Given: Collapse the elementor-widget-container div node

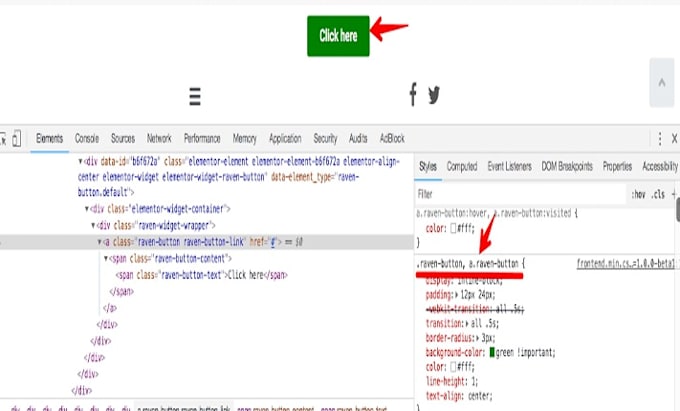Looking at the screenshot, I should coord(87,209).
